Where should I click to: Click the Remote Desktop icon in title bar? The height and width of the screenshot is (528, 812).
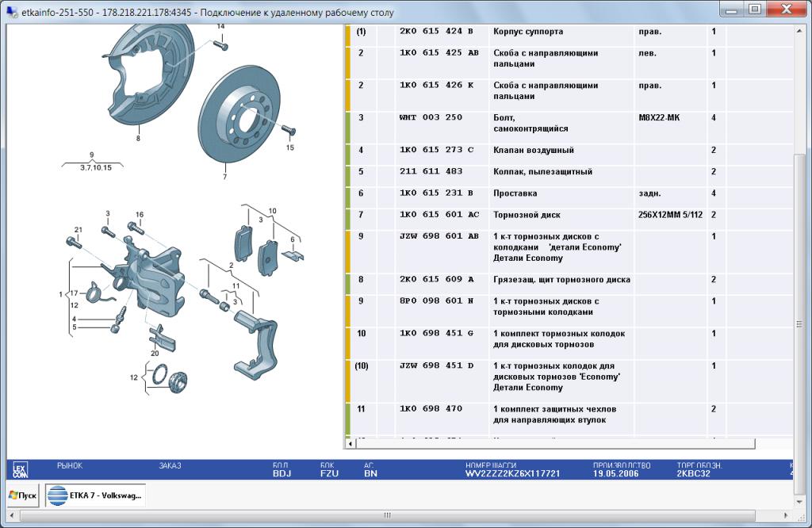click(11, 11)
